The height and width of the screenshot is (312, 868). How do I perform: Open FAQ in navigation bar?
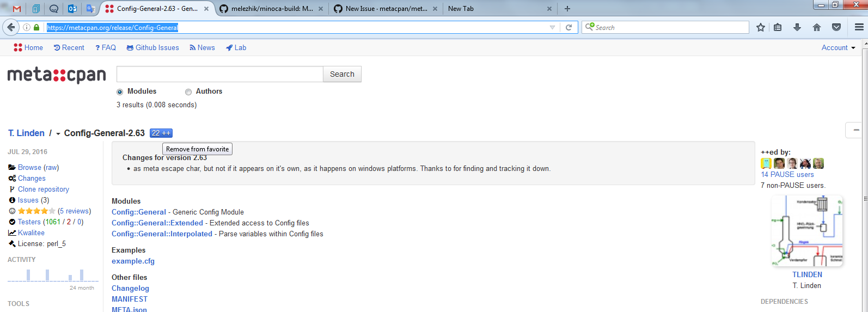tap(106, 48)
